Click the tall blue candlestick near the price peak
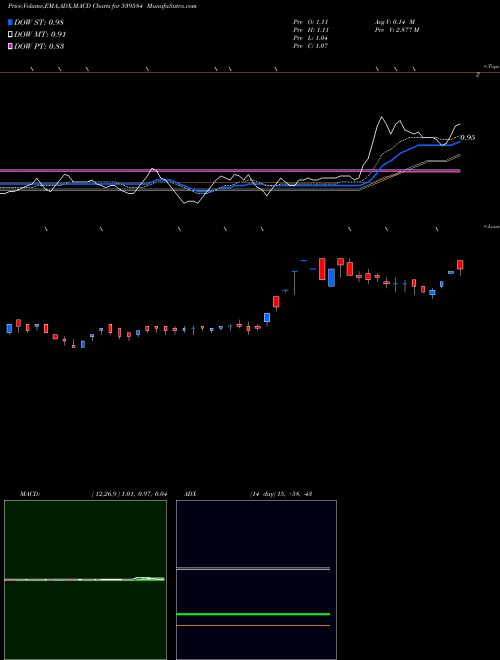The height and width of the screenshot is (660, 500). 331,278
